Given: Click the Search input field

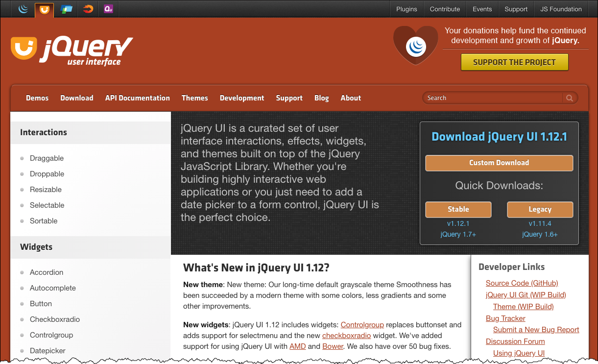Looking at the screenshot, I should coord(494,98).
